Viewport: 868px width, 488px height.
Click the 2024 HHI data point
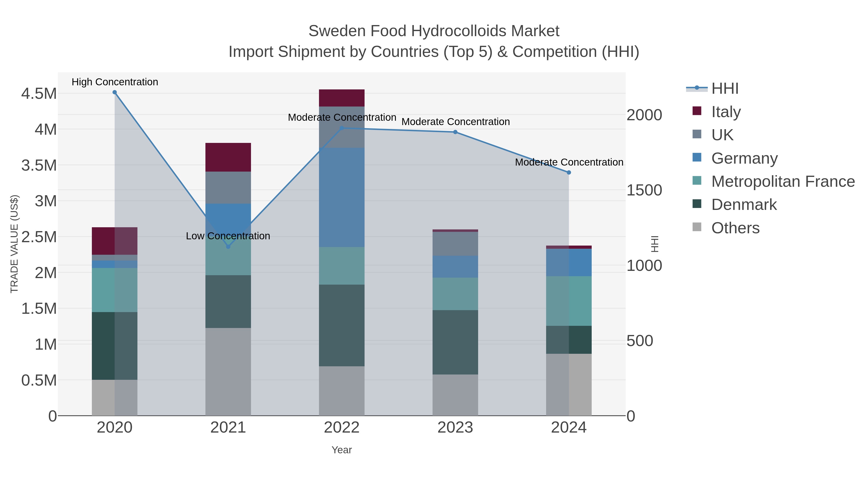point(569,173)
